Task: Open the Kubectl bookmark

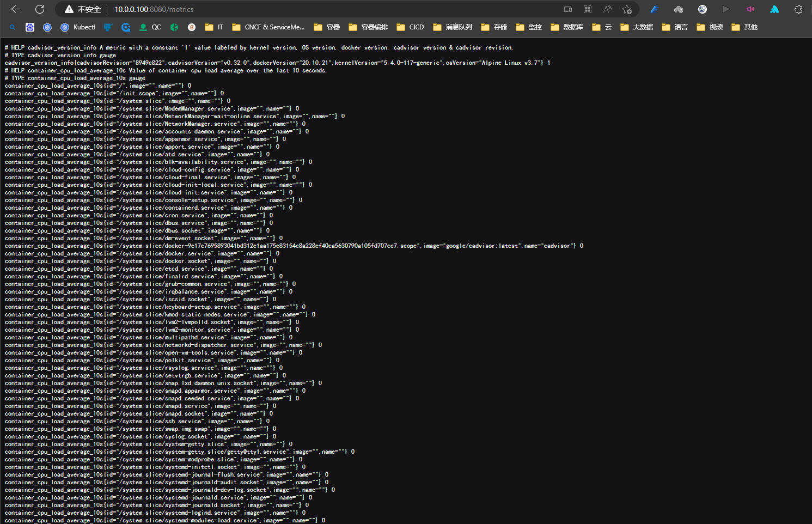Action: 78,27
